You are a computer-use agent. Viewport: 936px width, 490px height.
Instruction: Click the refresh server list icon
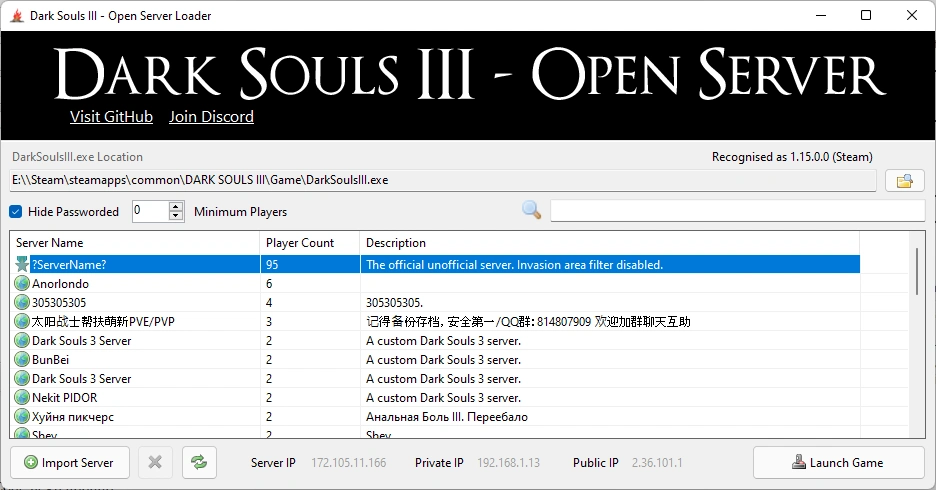pos(199,462)
